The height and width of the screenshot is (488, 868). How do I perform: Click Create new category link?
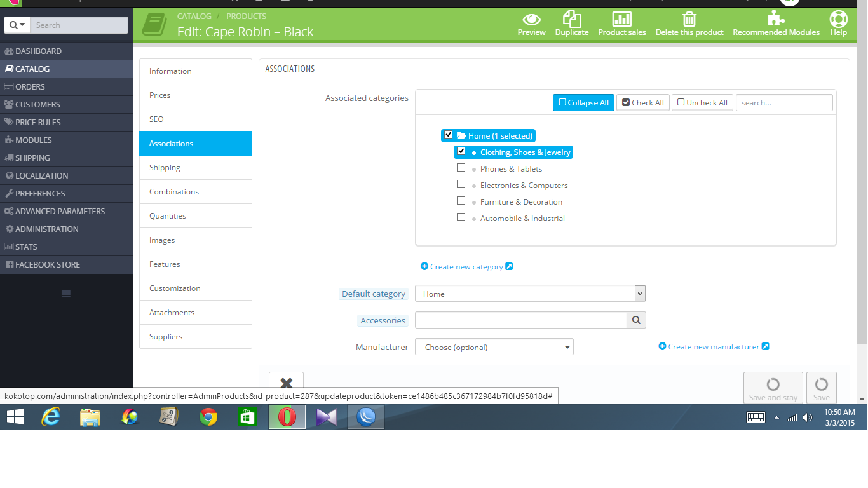[466, 267]
